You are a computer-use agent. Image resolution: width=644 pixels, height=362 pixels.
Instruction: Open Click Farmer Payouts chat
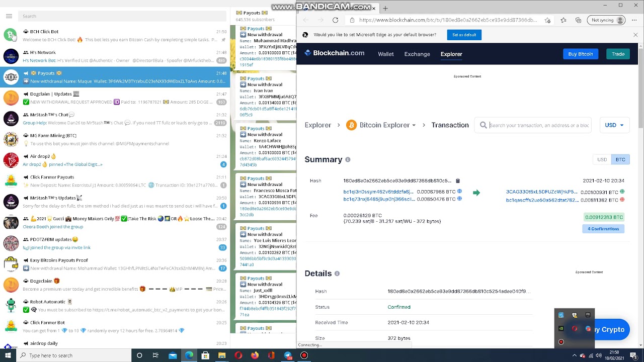point(115,181)
